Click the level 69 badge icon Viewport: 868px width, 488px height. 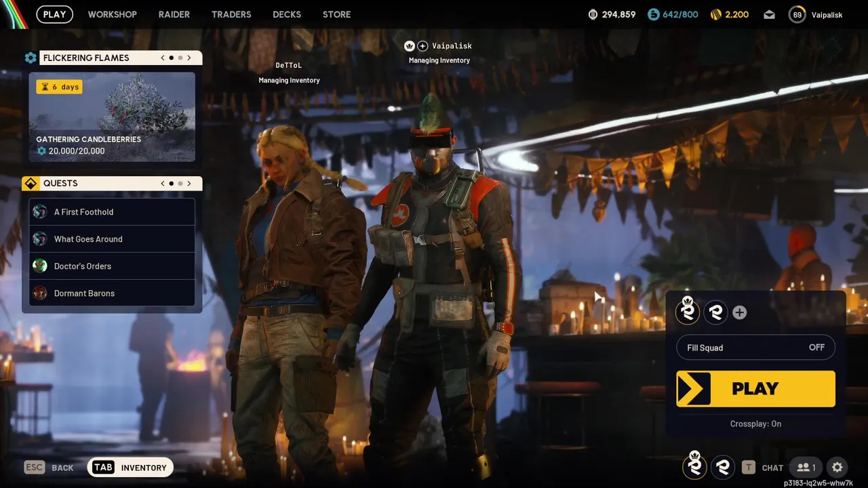pos(797,14)
